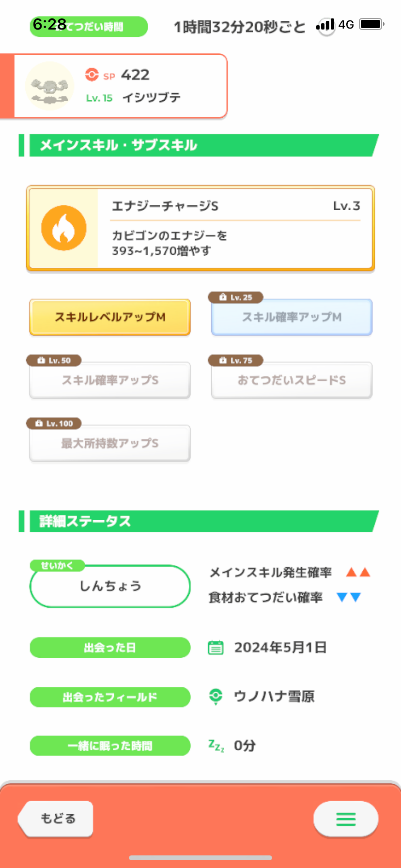This screenshot has width=401, height=868.
Task: Select the スキルレベルアップM sub skill
Action: click(x=110, y=317)
